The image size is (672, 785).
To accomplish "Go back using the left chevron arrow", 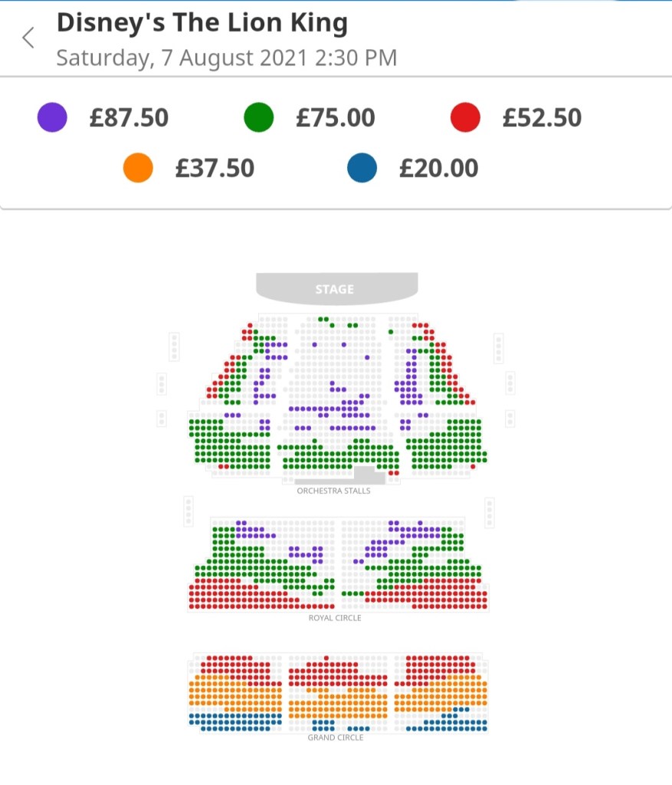I will 28,38.
